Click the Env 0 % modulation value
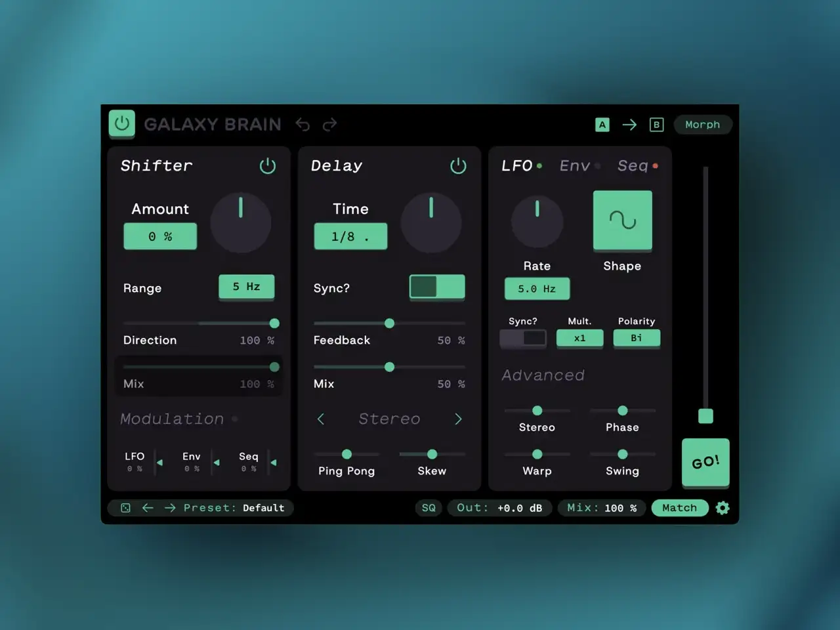Screen dimensions: 840x630 click(192, 469)
